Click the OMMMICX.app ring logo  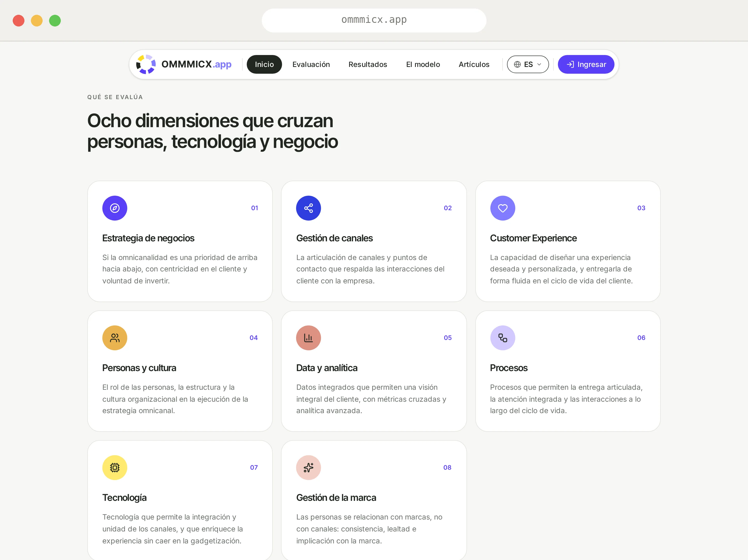(146, 64)
